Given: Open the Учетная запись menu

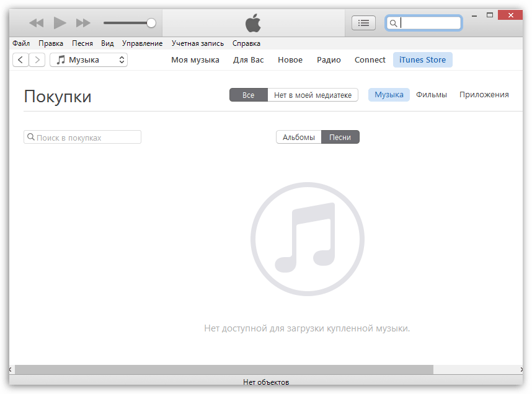Looking at the screenshot, I should (197, 43).
